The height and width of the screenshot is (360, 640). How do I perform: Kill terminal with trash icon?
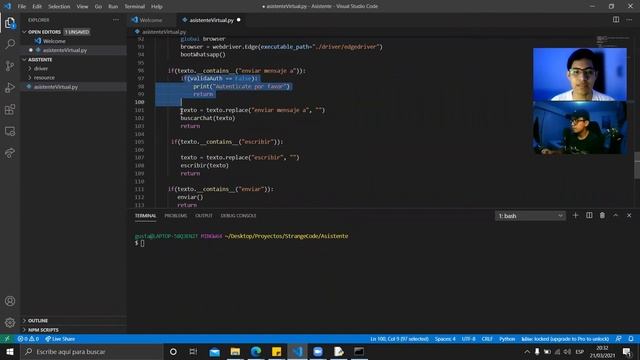[x=602, y=216]
